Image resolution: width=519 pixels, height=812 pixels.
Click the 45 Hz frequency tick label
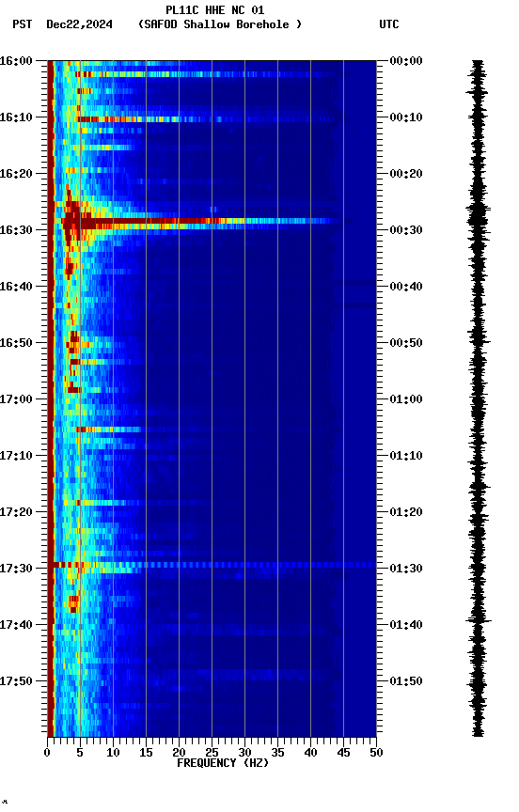tap(343, 754)
